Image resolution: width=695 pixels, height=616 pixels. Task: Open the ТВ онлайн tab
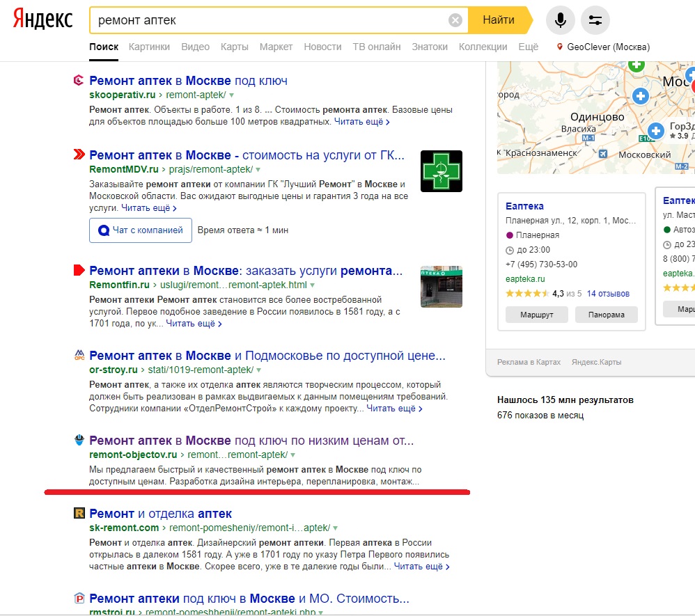(x=376, y=47)
